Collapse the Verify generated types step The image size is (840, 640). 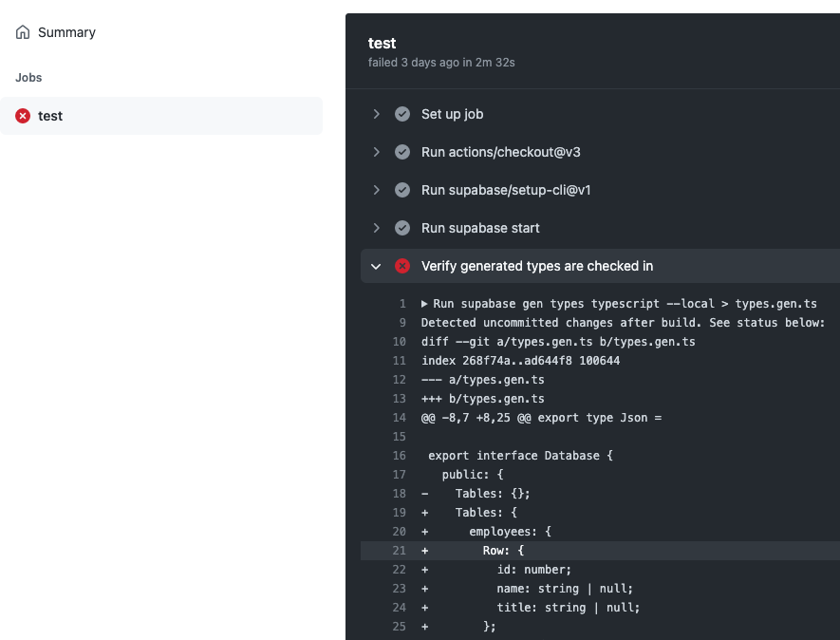point(376,267)
